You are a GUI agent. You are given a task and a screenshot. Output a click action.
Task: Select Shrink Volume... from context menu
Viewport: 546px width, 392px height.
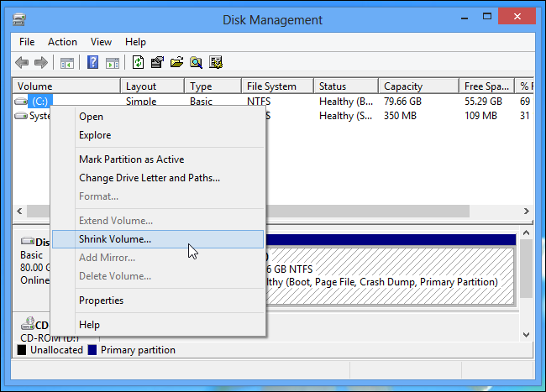pos(115,239)
